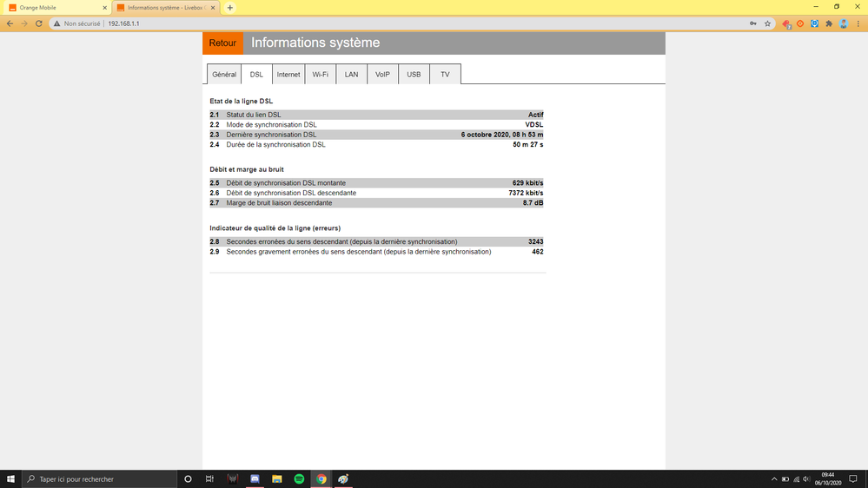Click the 'Actif' status value
This screenshot has width=868, height=488.
coord(535,115)
